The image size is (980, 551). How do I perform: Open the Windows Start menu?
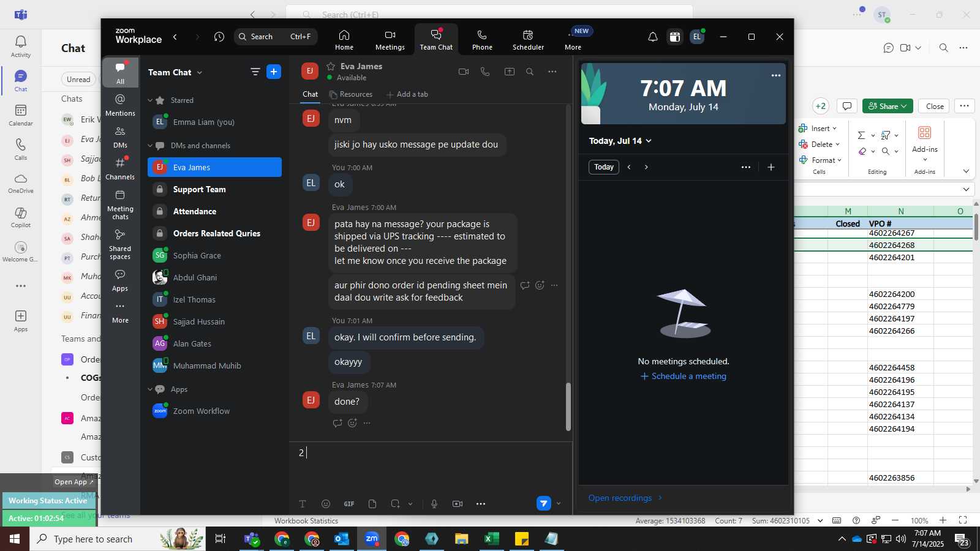click(x=15, y=539)
